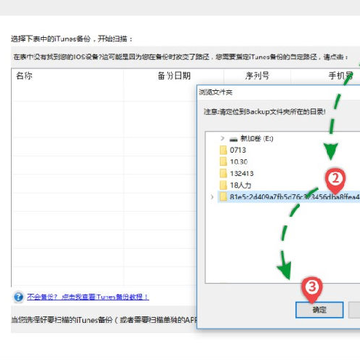Click the 18人力 folder icon
360x360 pixels.
coord(223,185)
